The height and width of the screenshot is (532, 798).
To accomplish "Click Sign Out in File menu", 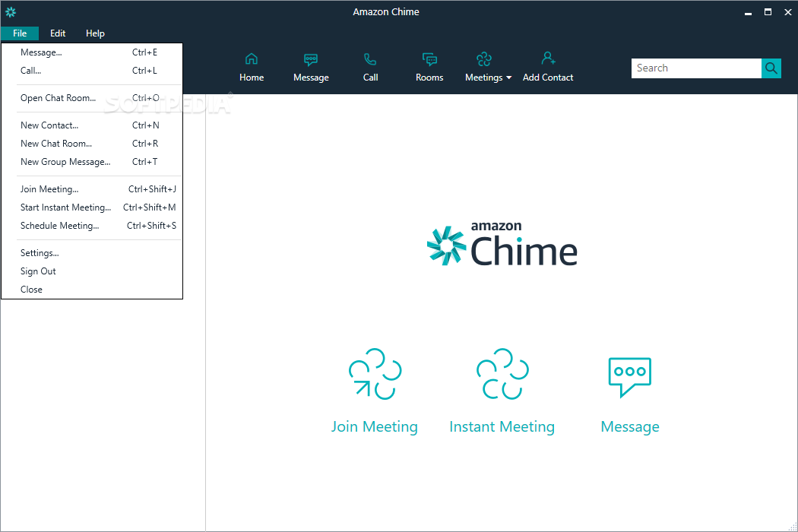I will (x=92, y=271).
